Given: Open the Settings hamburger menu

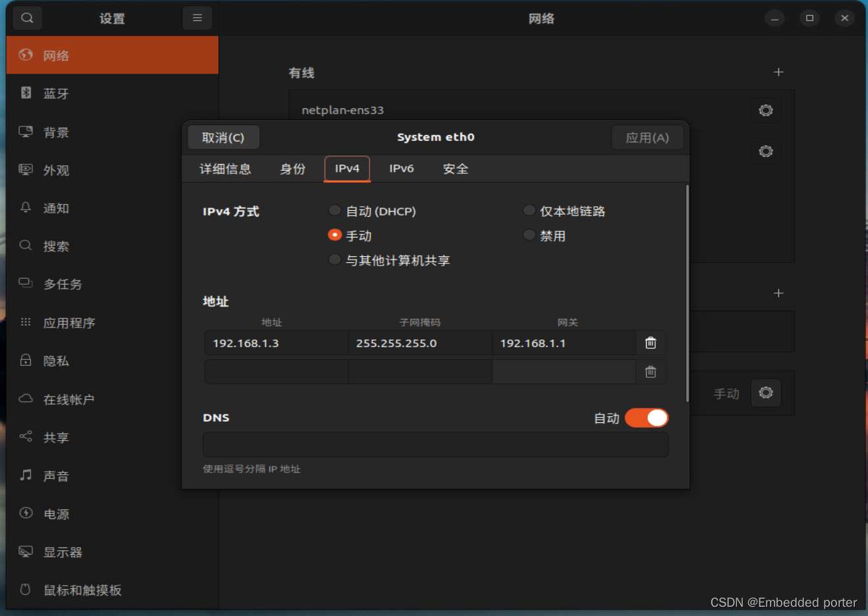Looking at the screenshot, I should point(197,18).
